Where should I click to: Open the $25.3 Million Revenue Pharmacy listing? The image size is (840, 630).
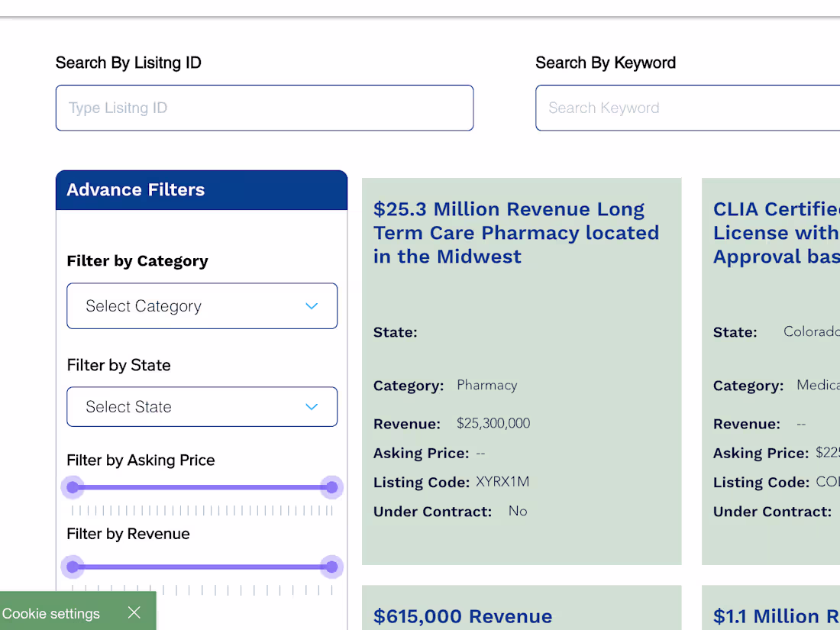pos(516,232)
